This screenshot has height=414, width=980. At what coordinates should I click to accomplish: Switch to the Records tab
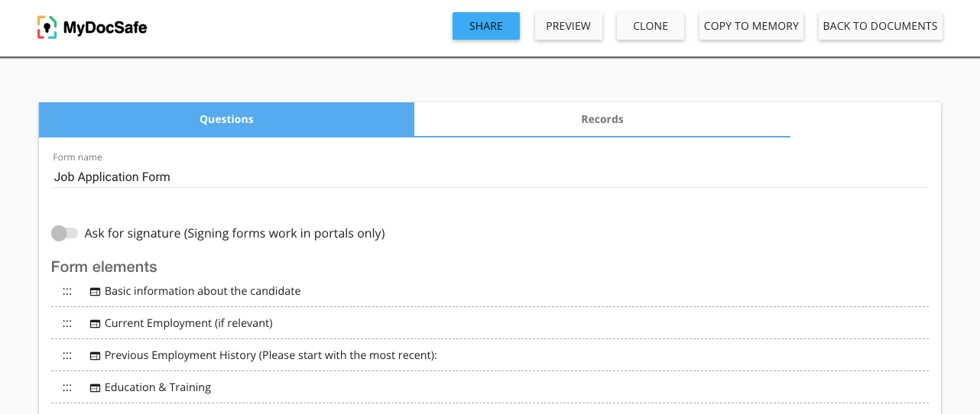[602, 119]
